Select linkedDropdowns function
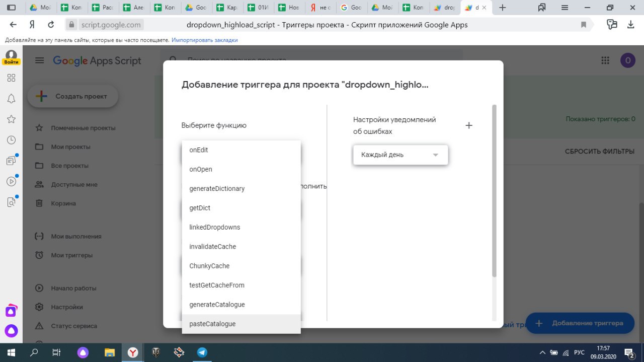The image size is (644, 362). coord(241,227)
